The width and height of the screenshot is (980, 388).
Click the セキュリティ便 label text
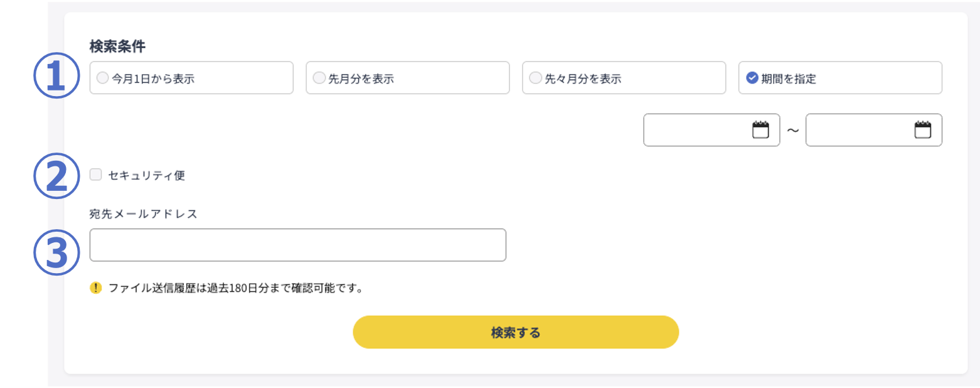147,175
